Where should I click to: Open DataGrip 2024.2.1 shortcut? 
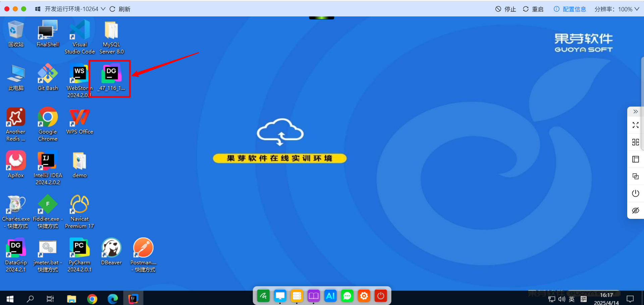click(x=16, y=255)
